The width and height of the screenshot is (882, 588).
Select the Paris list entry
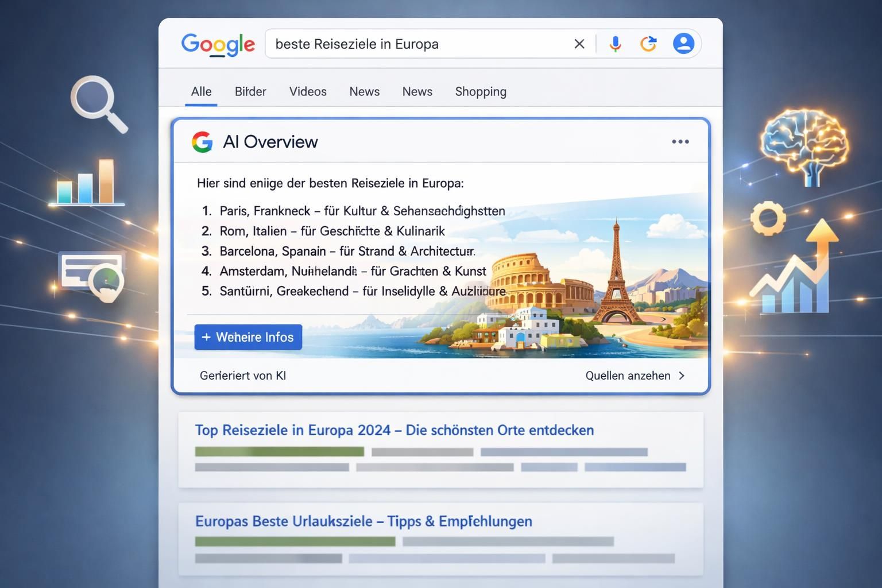coord(353,211)
